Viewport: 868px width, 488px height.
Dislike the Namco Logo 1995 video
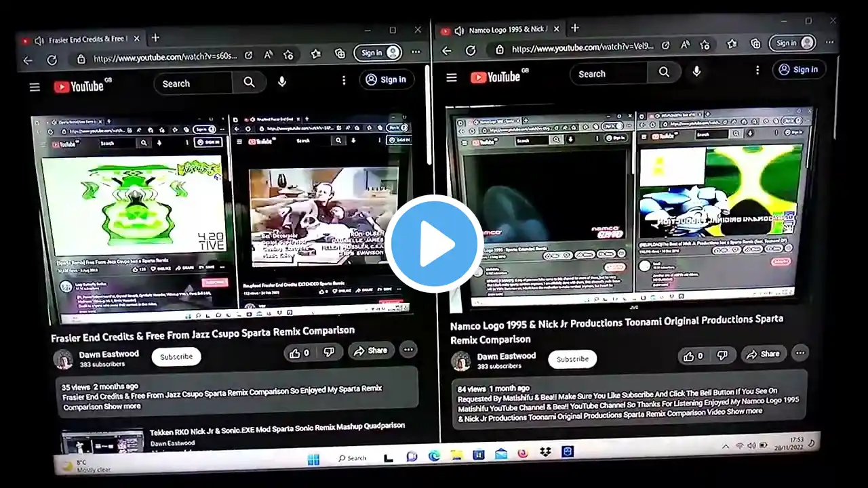723,355
